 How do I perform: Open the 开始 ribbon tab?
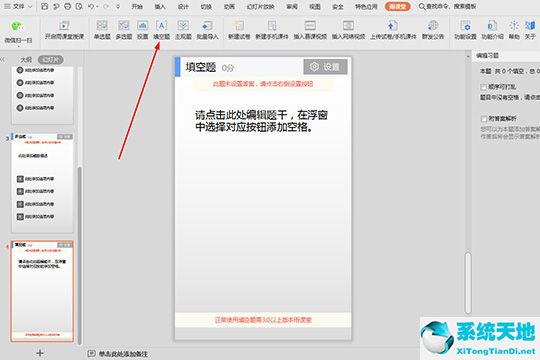click(137, 6)
